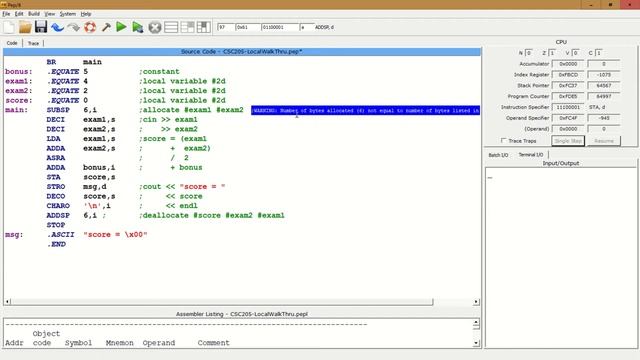Click the ASCII byte converter field
The height and width of the screenshot is (360, 640).
coord(306,27)
